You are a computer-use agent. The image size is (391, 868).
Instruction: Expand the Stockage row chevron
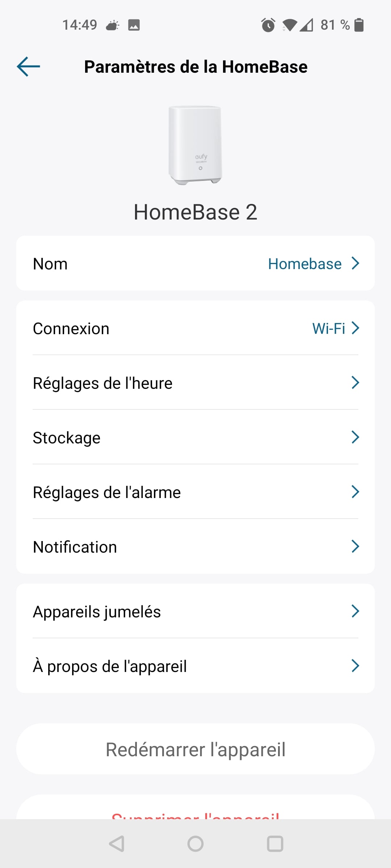(356, 437)
